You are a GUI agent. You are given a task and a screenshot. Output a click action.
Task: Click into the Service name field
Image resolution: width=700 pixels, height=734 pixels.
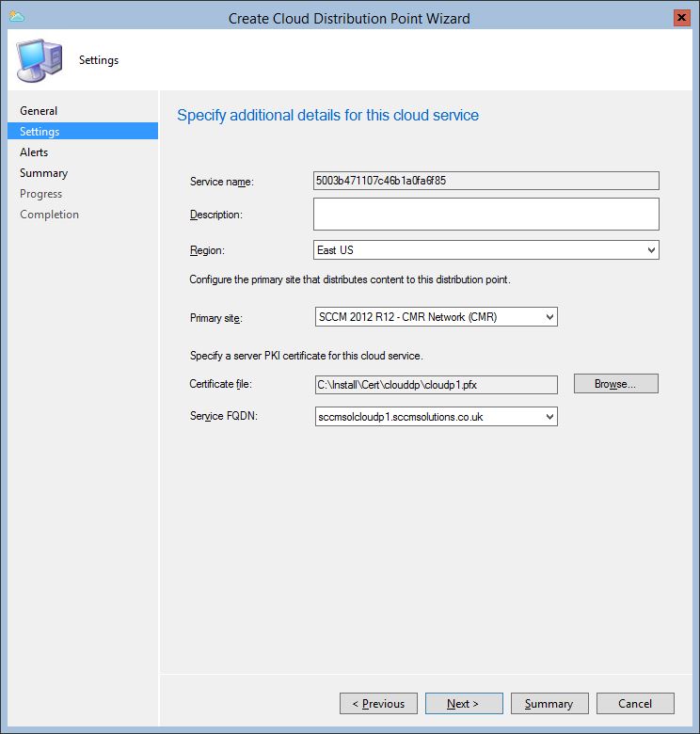(486, 181)
